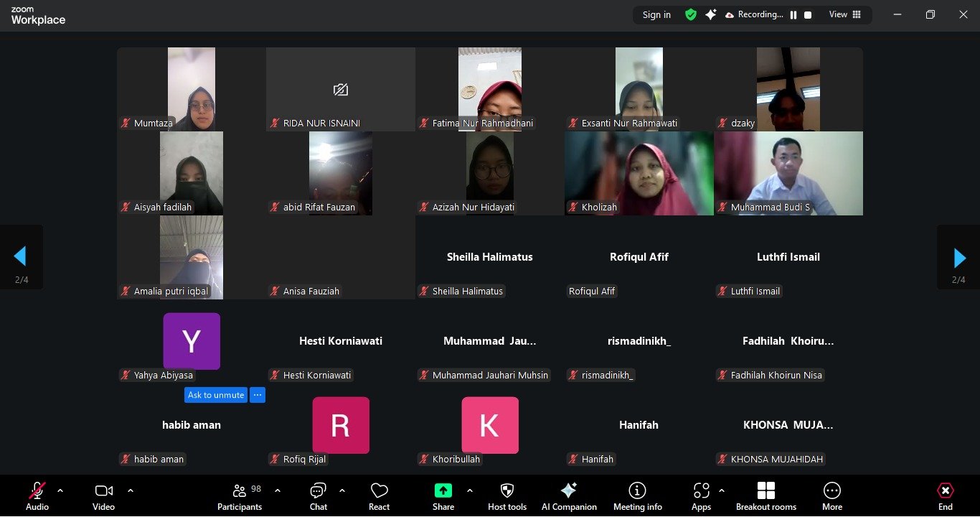This screenshot has height=517, width=980.
Task: Click the Sign in button
Action: point(656,15)
